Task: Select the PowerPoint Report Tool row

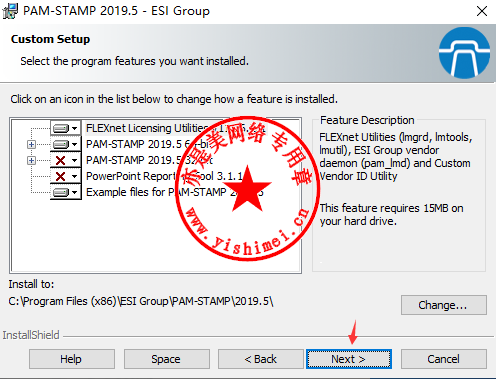Action: point(165,176)
